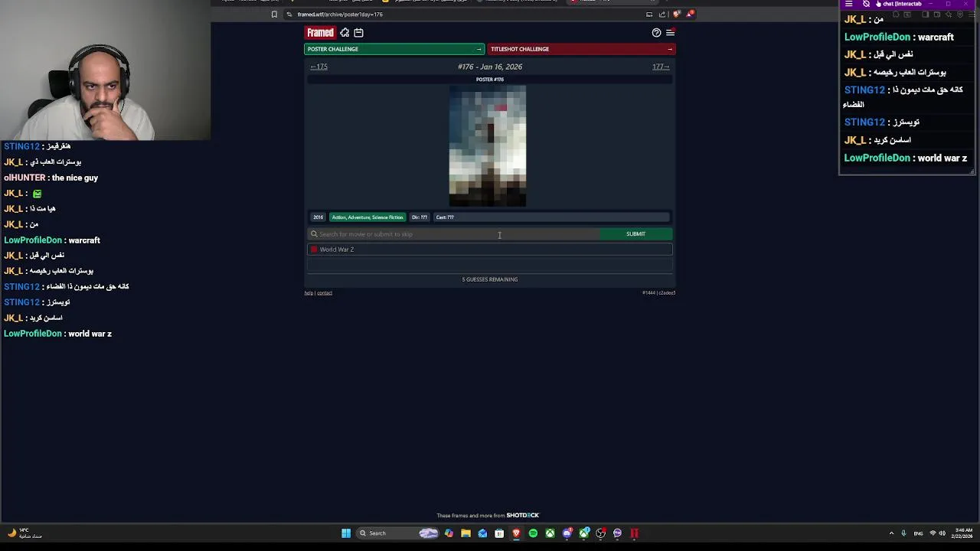Click the browser address bar URL
980x551 pixels.
click(340, 14)
